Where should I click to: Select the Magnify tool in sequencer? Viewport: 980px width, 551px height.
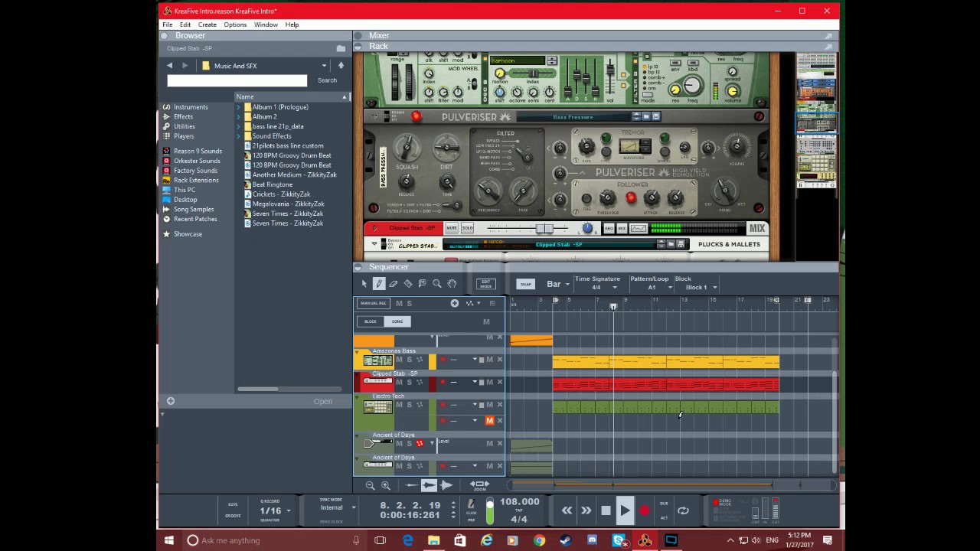click(x=437, y=284)
